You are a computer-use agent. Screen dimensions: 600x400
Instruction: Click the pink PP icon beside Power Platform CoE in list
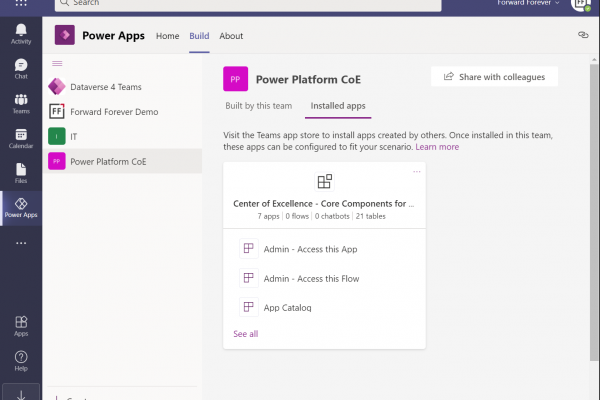coord(57,161)
